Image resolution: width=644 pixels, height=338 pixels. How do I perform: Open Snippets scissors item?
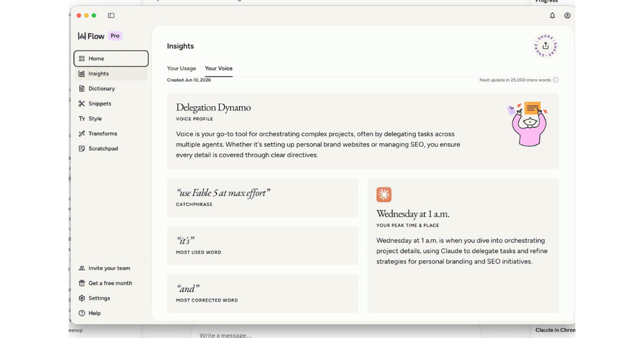tap(111, 104)
